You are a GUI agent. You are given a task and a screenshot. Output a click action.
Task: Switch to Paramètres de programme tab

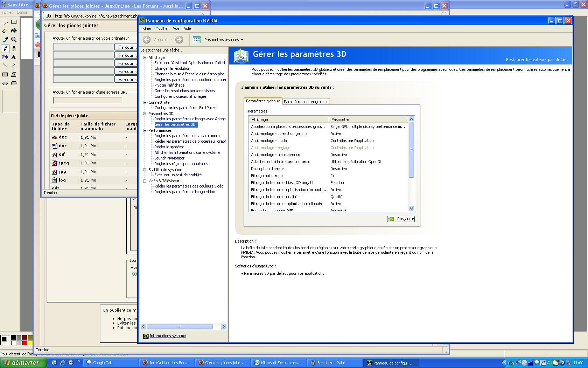click(x=306, y=102)
